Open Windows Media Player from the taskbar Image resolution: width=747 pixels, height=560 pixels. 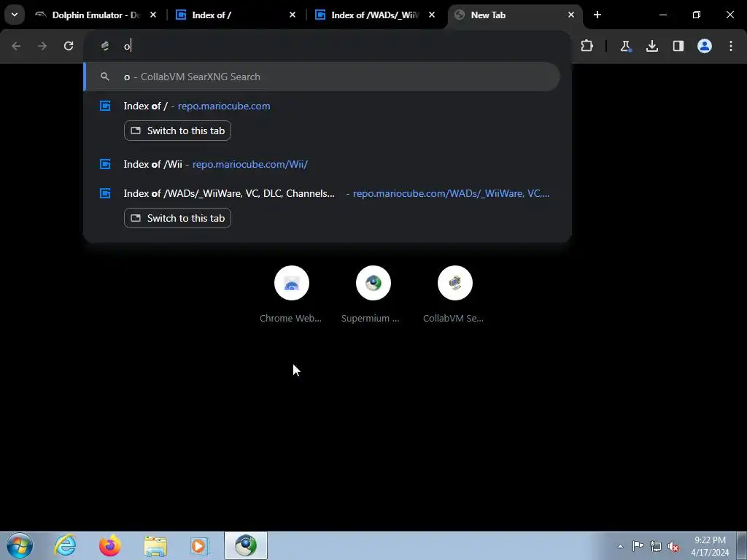click(x=200, y=545)
